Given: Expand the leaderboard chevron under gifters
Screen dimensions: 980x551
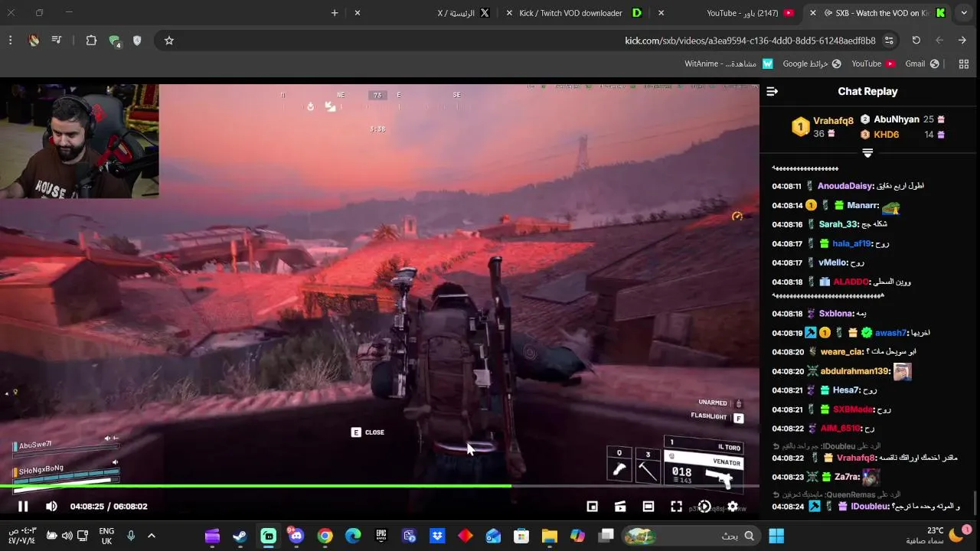Looking at the screenshot, I should point(867,153).
